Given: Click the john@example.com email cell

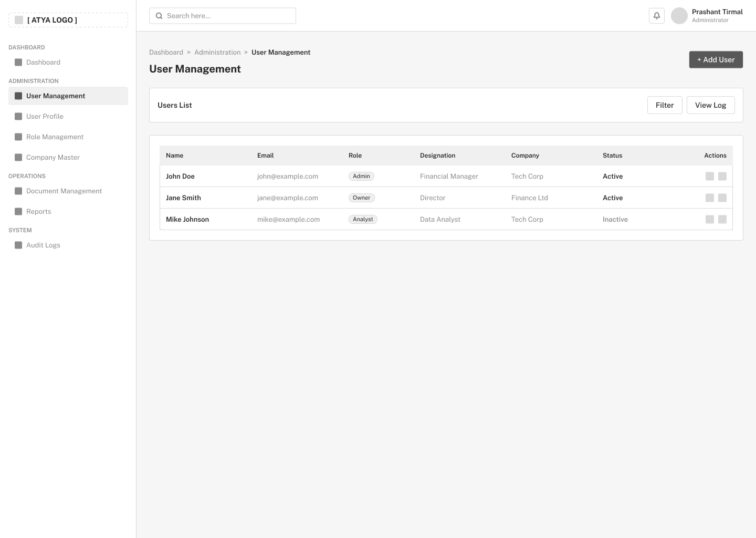Looking at the screenshot, I should [x=288, y=177].
